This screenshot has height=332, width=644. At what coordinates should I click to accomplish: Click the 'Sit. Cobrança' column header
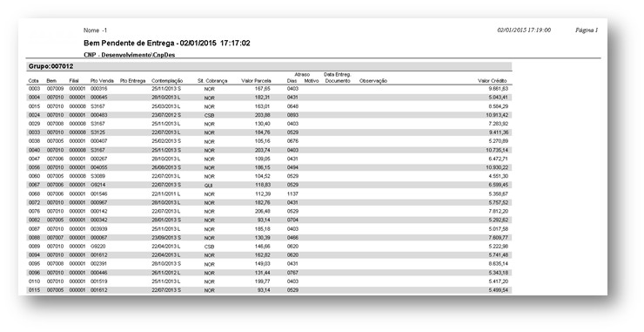tap(212, 81)
